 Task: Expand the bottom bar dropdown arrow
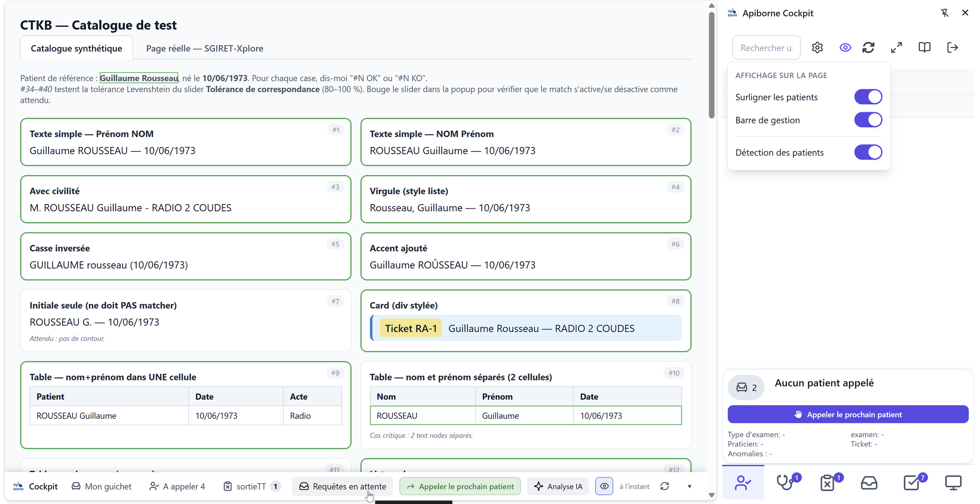pos(690,486)
